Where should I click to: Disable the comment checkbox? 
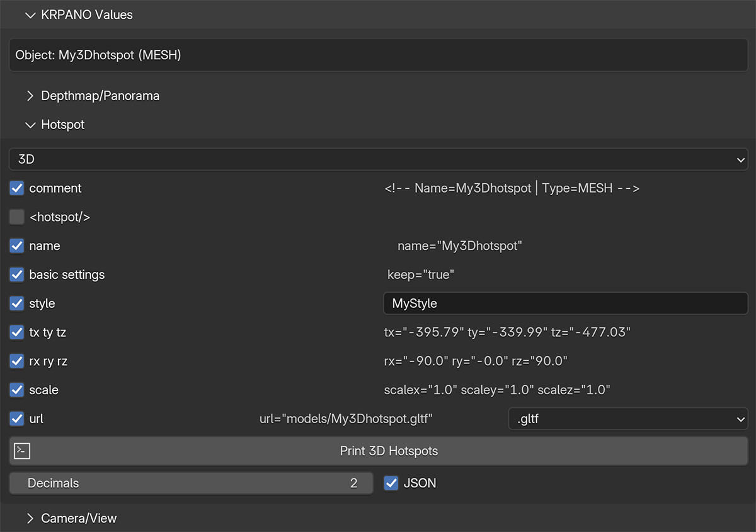coord(17,188)
